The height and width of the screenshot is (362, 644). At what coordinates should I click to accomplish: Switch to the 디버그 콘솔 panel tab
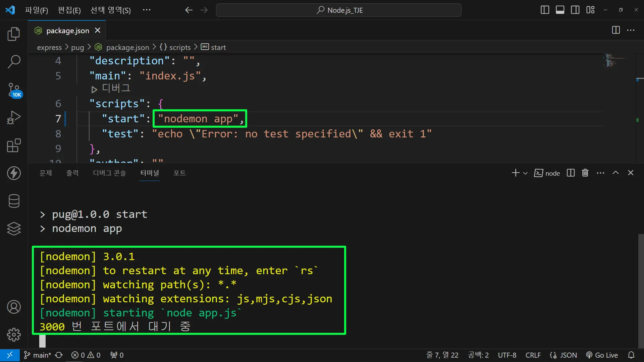pyautogui.click(x=109, y=173)
